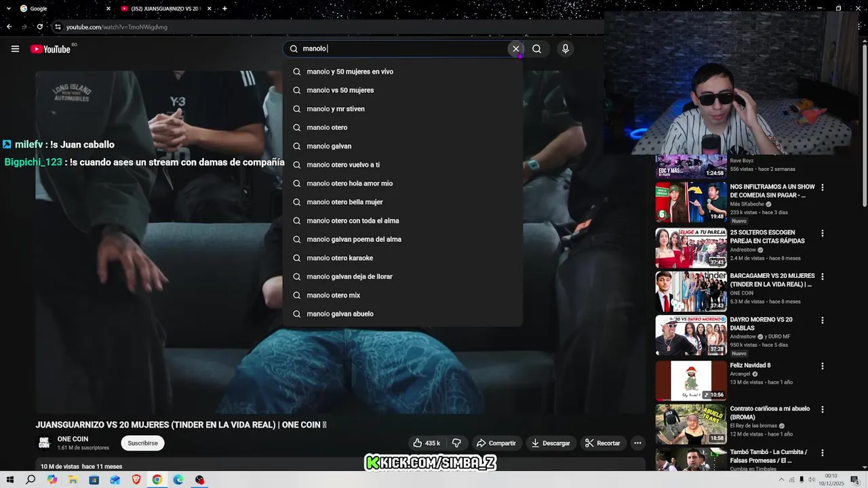Open the Tambó Tambó - La Cumbita video
The image size is (868, 488).
click(x=768, y=455)
